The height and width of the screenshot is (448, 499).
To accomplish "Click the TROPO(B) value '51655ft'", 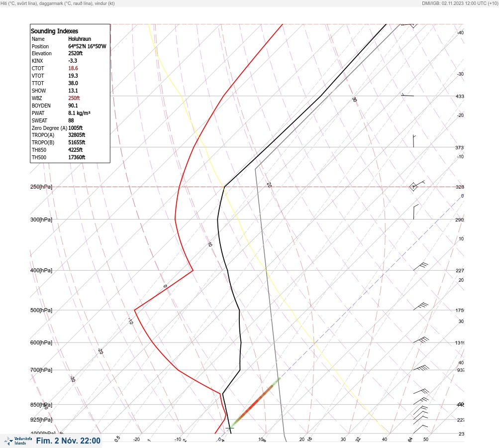I will click(x=77, y=142).
